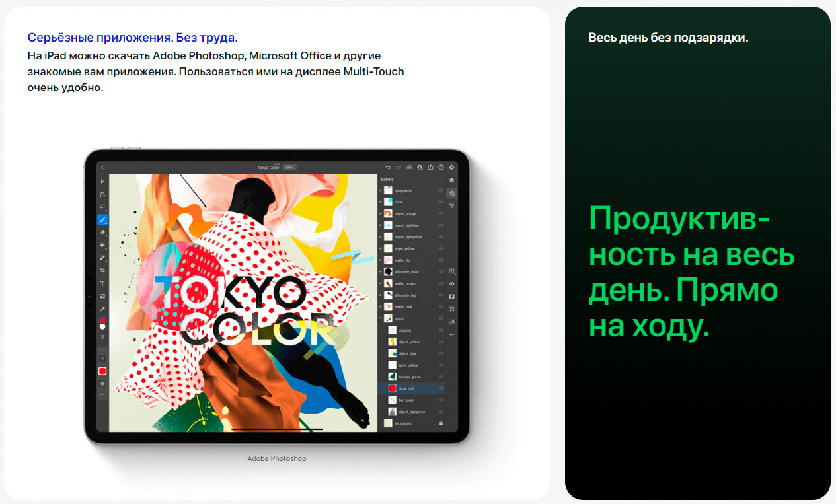Viewport: 836px width, 504px height.
Task: Select the Move arrow tool
Action: (102, 181)
